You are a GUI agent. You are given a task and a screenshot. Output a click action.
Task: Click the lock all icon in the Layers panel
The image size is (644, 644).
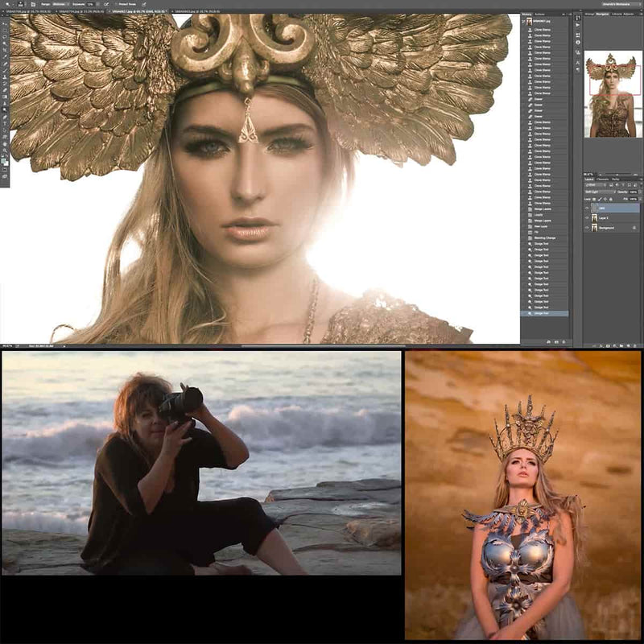[x=611, y=199]
